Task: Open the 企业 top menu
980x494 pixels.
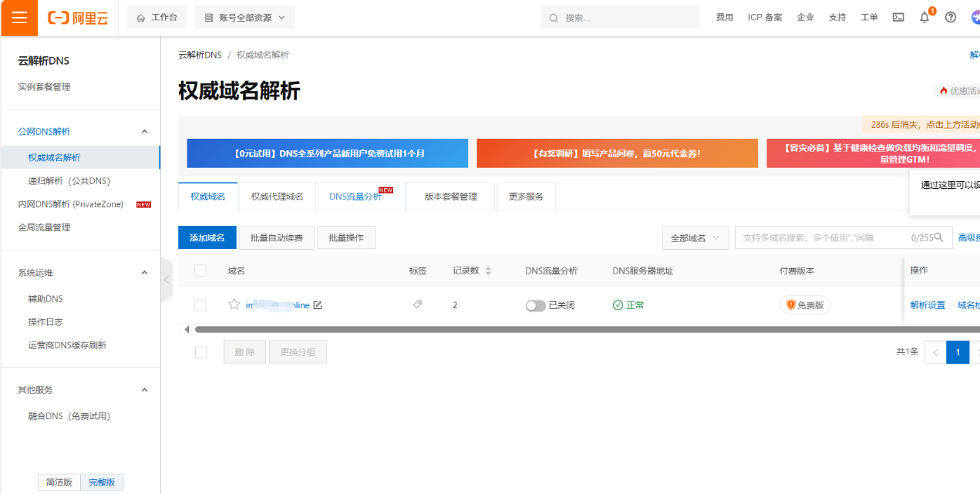Action: point(806,18)
